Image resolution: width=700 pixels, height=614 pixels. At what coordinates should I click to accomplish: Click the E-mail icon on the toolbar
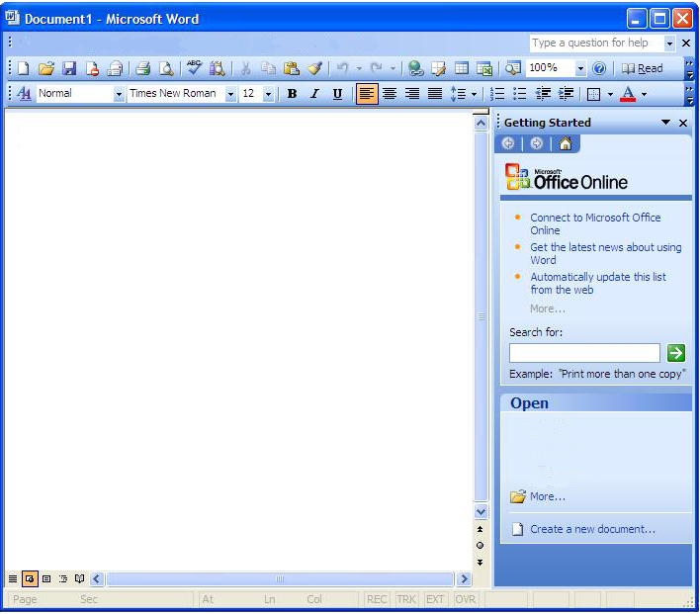pos(115,68)
